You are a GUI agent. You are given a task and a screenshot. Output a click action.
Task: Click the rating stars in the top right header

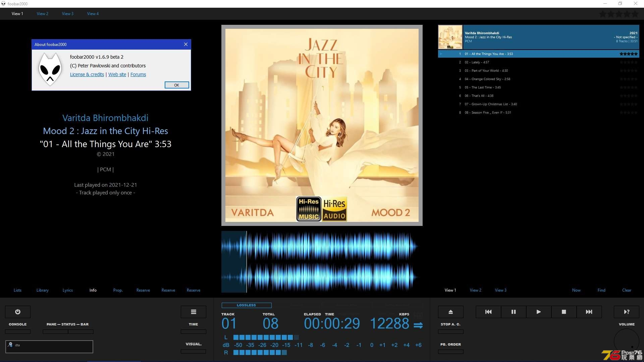(619, 14)
